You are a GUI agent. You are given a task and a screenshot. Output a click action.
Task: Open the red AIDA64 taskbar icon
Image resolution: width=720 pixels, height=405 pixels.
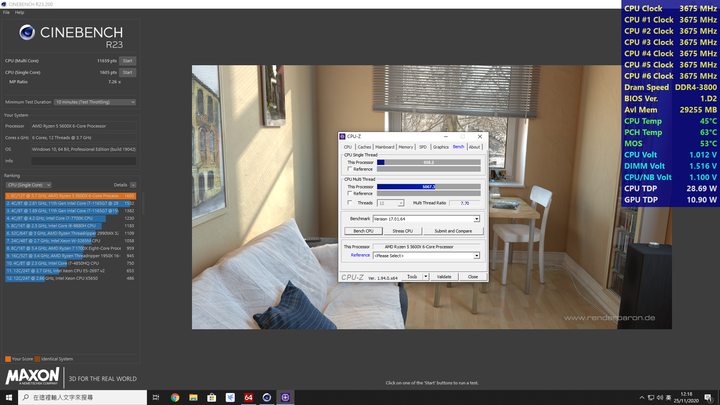pyautogui.click(x=248, y=397)
